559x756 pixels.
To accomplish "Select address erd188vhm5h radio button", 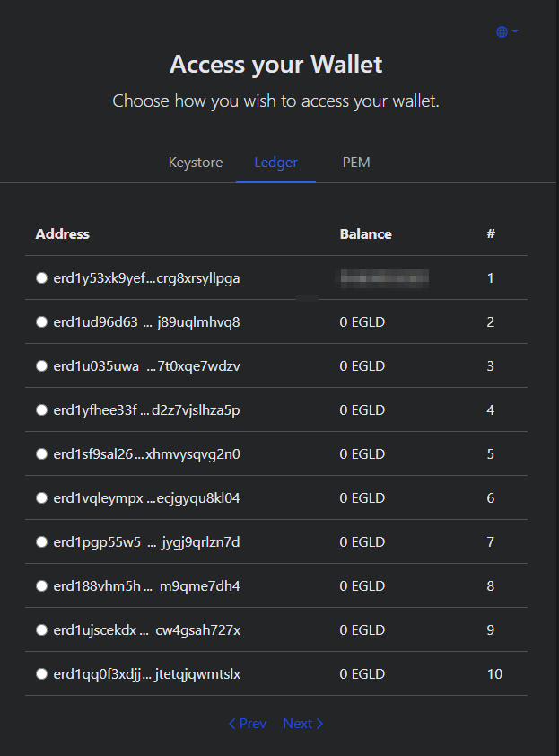I will (x=41, y=585).
